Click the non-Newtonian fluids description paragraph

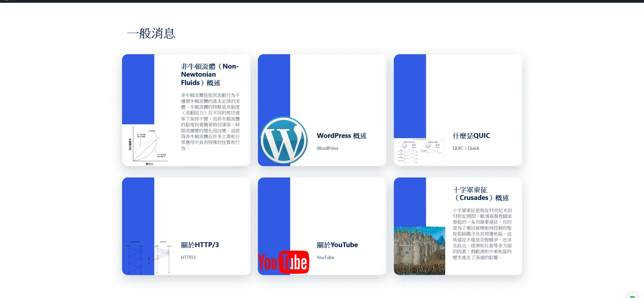[210, 121]
